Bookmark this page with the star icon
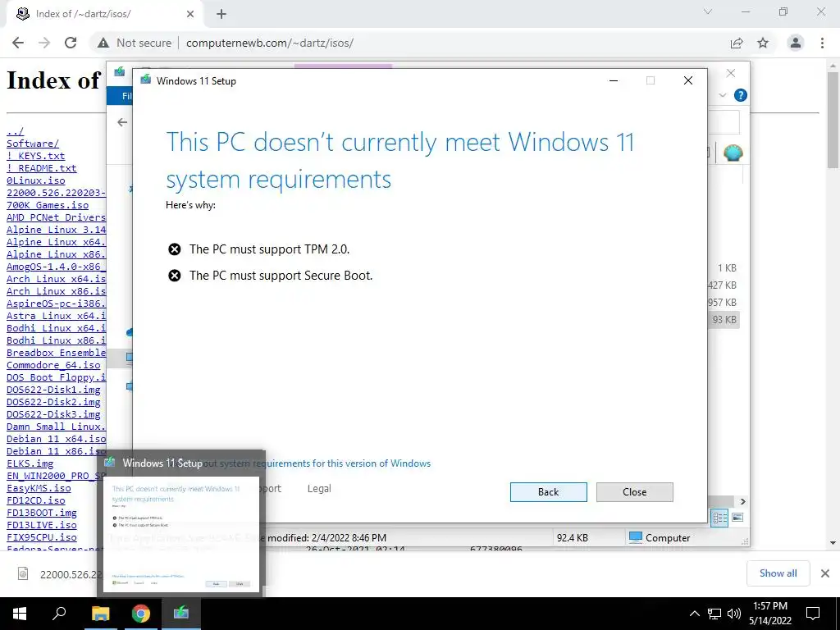 (x=763, y=43)
